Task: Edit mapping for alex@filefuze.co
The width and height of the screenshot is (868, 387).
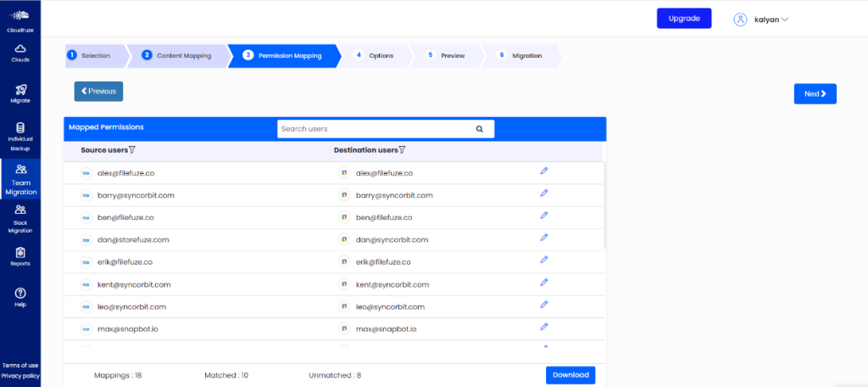Action: point(543,171)
